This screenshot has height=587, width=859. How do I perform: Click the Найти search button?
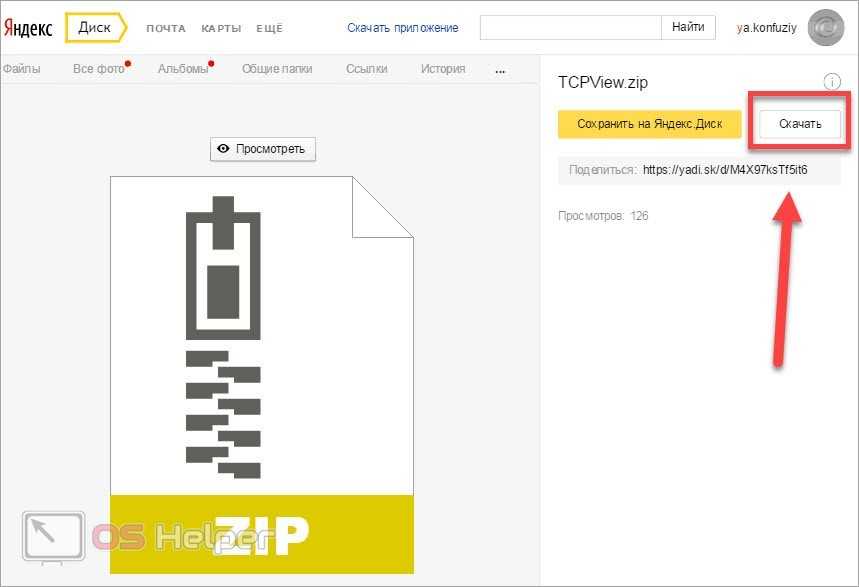point(688,27)
